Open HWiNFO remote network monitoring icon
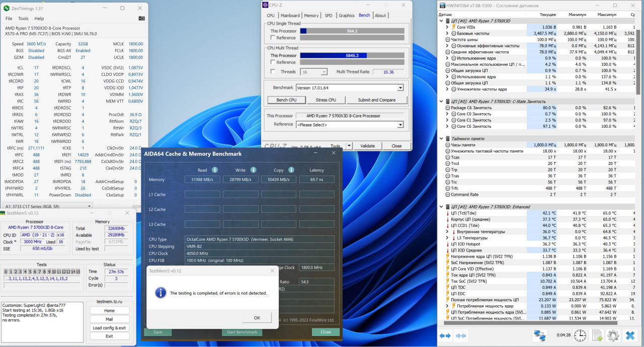The image size is (644, 347). coord(540,335)
